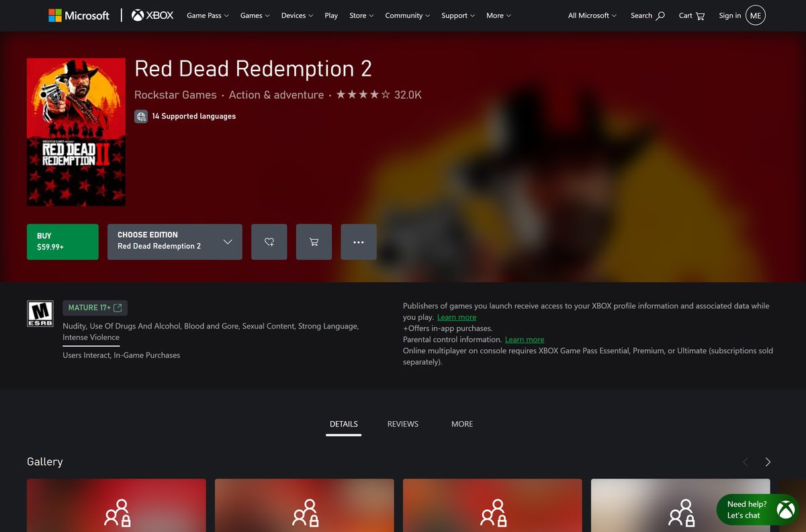
Task: Open the Play menu item
Action: pos(331,15)
